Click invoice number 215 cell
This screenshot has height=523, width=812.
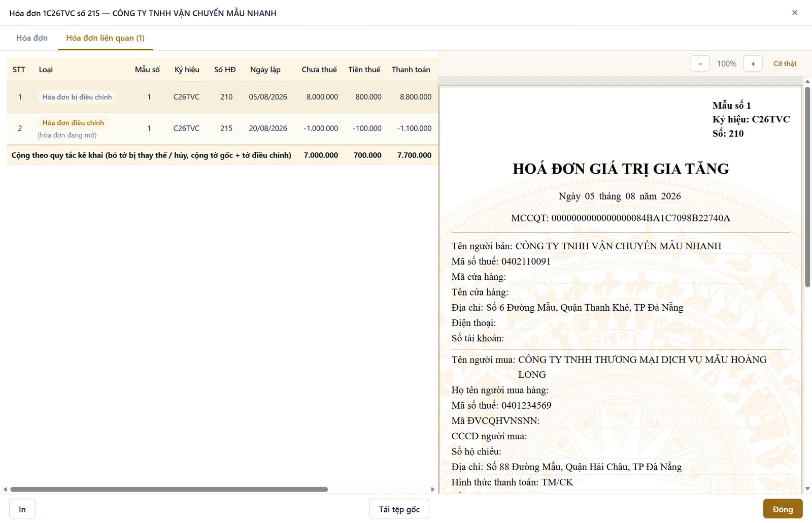click(x=226, y=128)
